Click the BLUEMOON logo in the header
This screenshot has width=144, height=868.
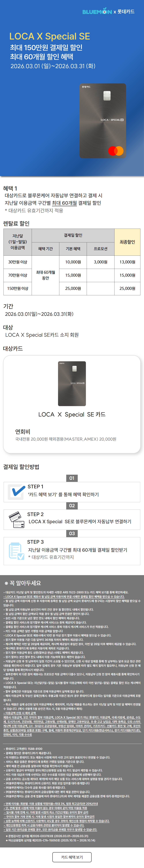point(97,12)
